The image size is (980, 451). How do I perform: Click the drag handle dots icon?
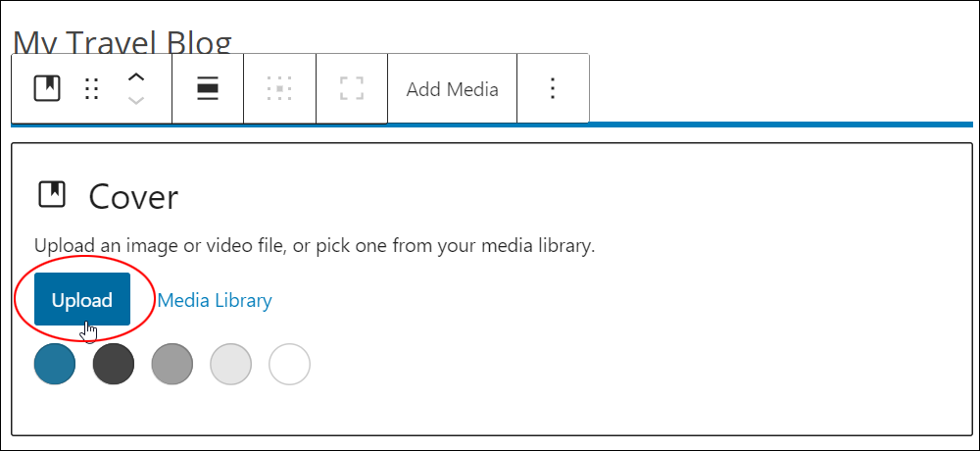tap(92, 89)
